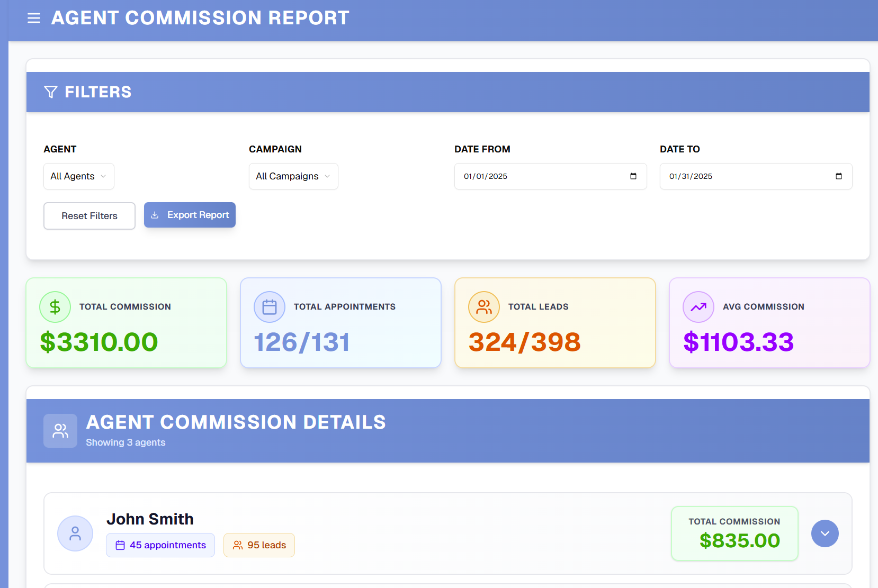Click the trending arrow icon on Avg Commission card
This screenshot has width=878, height=588.
coord(698,306)
